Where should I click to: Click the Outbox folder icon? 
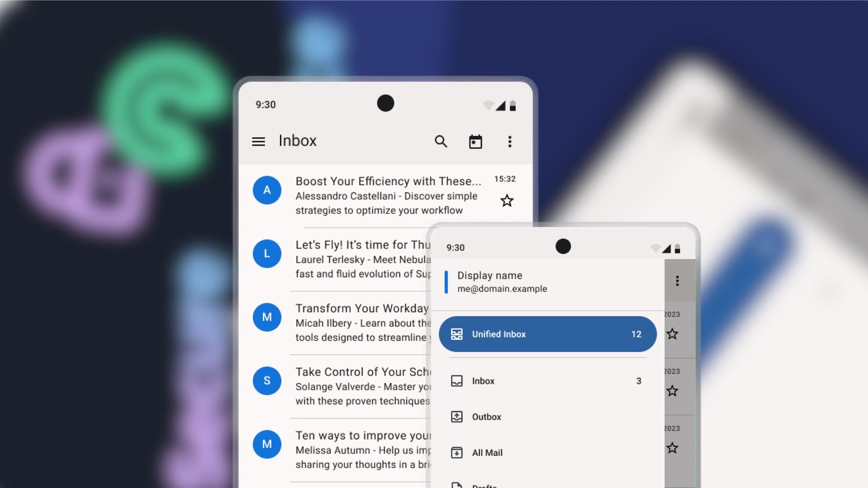click(x=456, y=416)
